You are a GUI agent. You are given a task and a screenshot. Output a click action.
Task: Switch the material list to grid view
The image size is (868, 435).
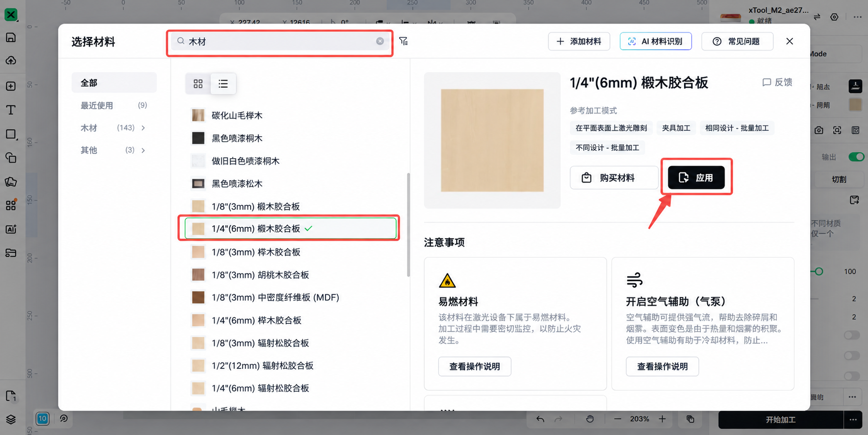[198, 84]
